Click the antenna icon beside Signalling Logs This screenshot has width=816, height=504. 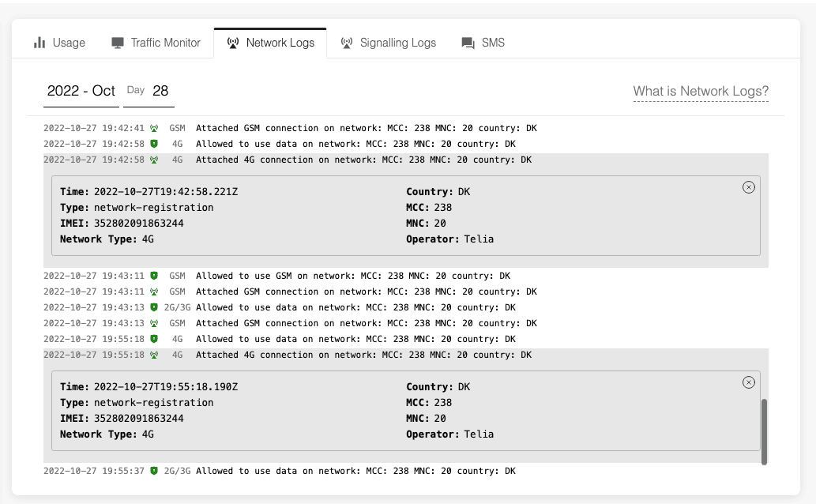click(x=347, y=43)
